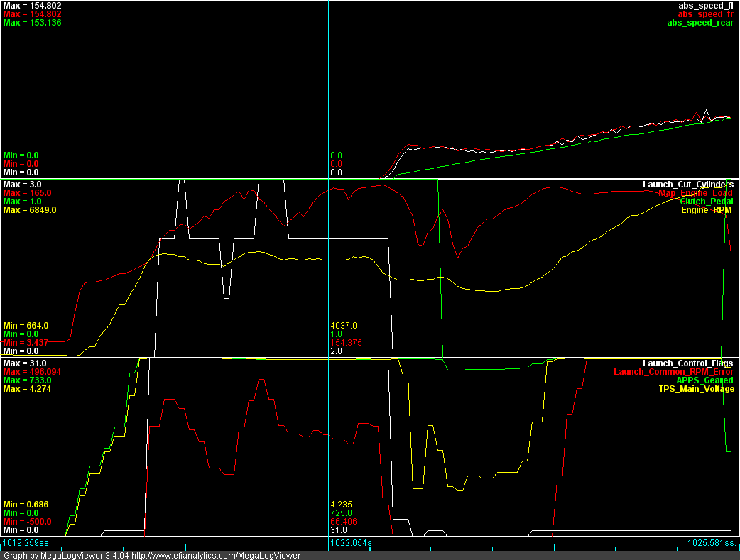Click the Launch_Common_RPM_Error legend label

(x=673, y=372)
